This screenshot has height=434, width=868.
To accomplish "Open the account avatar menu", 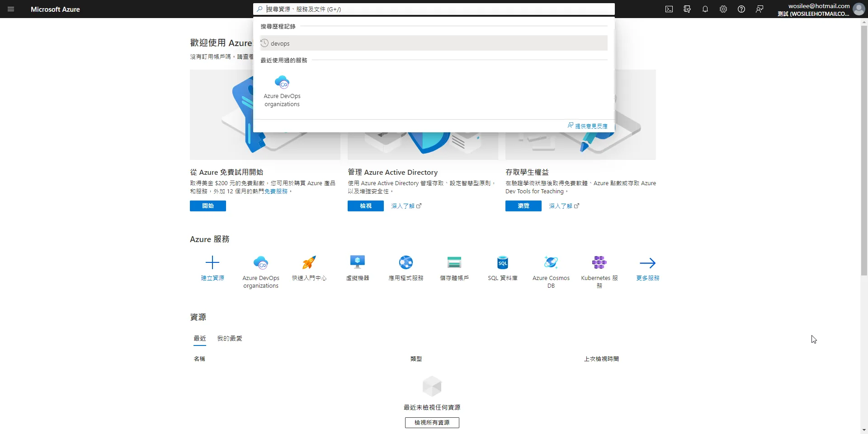I will point(859,9).
